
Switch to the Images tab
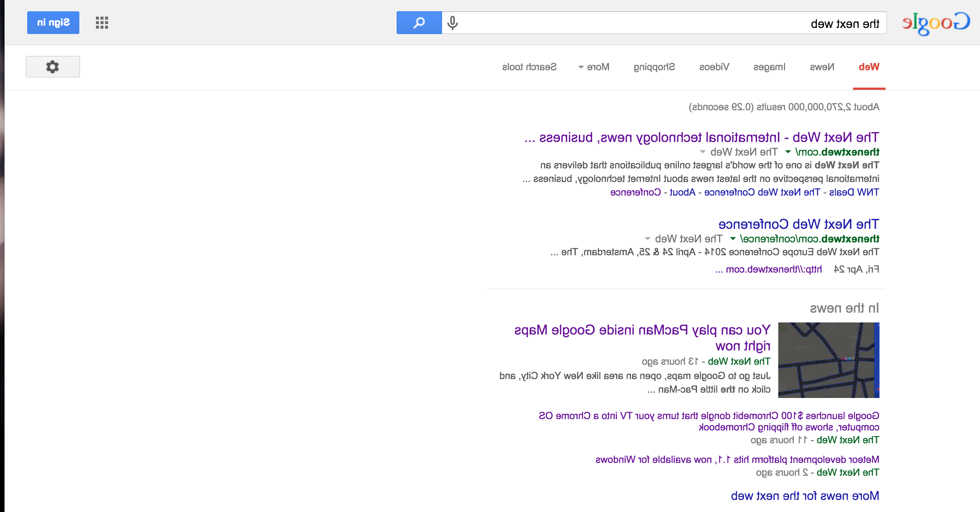coord(769,67)
